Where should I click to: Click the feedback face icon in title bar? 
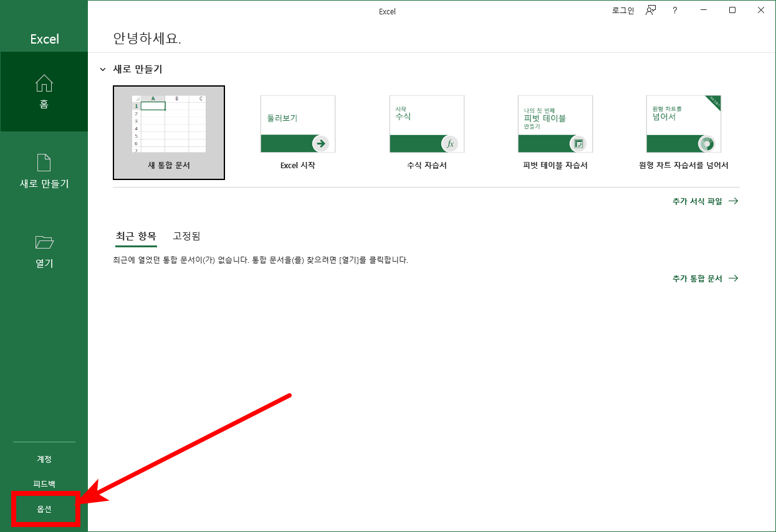pyautogui.click(x=651, y=11)
